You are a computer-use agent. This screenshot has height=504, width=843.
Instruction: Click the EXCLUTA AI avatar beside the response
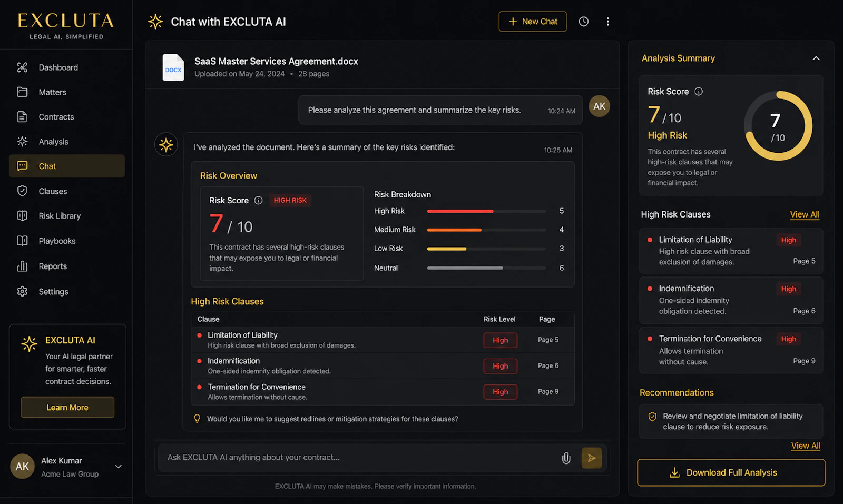166,145
